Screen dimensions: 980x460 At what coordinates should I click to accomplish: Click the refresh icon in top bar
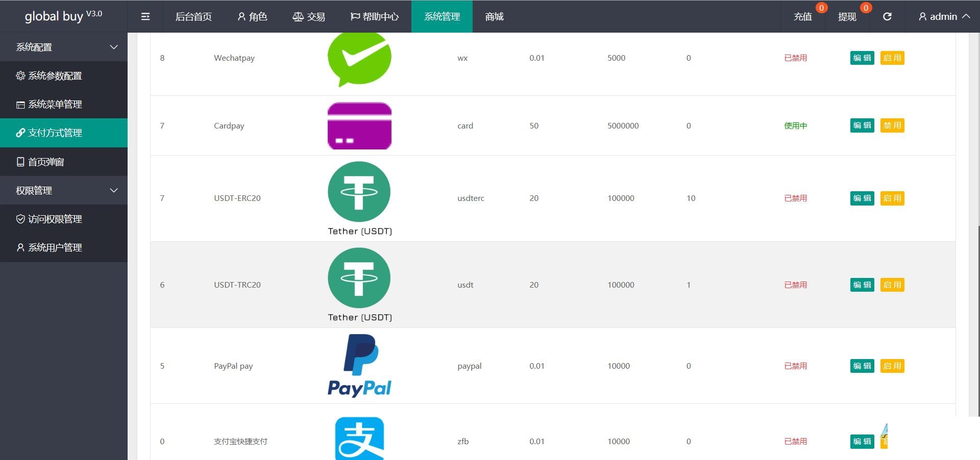pyautogui.click(x=887, y=16)
